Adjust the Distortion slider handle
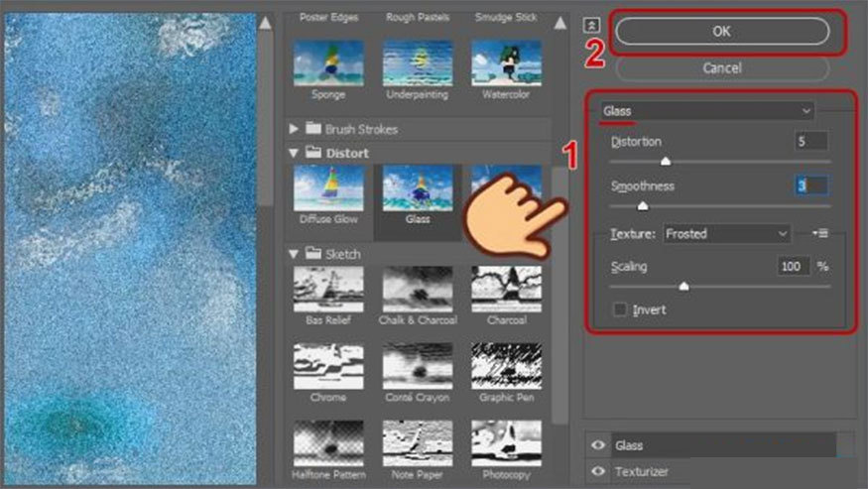868x489 pixels. [666, 161]
